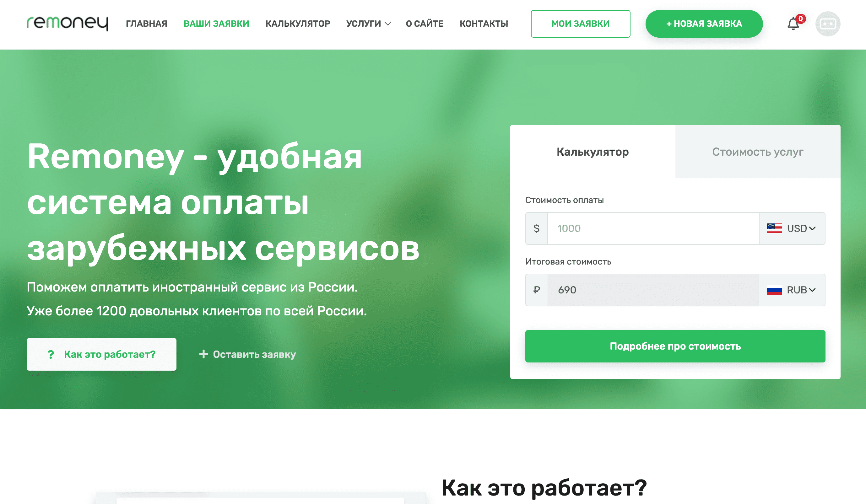Expand the USD currency dropdown
The image size is (866, 504).
point(792,228)
